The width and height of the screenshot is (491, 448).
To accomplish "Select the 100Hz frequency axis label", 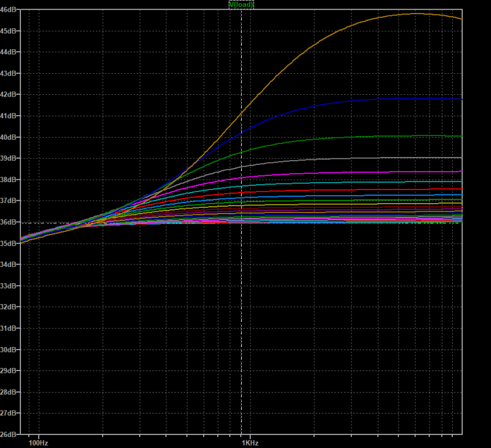I will (38, 443).
